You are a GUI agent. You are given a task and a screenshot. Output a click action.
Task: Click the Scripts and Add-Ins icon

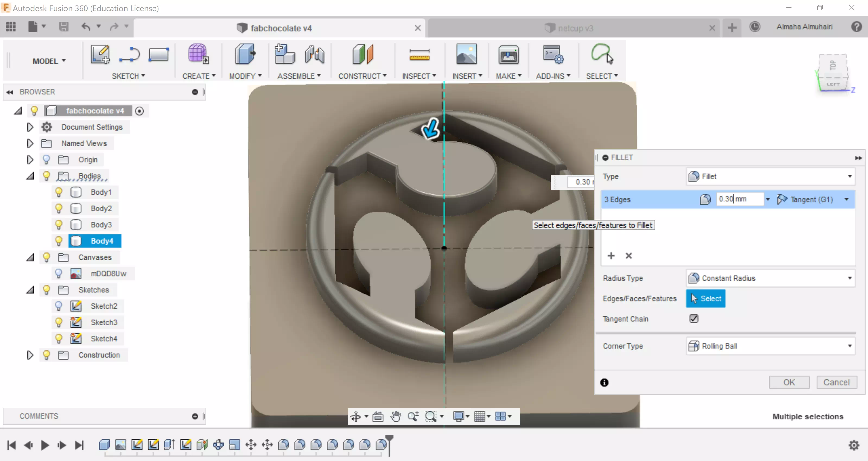click(553, 55)
